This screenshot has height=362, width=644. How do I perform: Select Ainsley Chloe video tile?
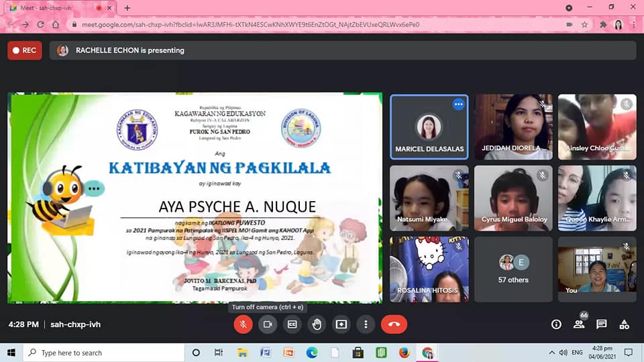tap(597, 127)
